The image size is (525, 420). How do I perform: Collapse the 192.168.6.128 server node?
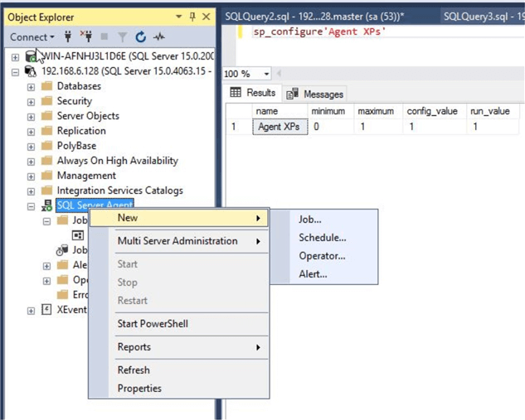pyautogui.click(x=15, y=72)
